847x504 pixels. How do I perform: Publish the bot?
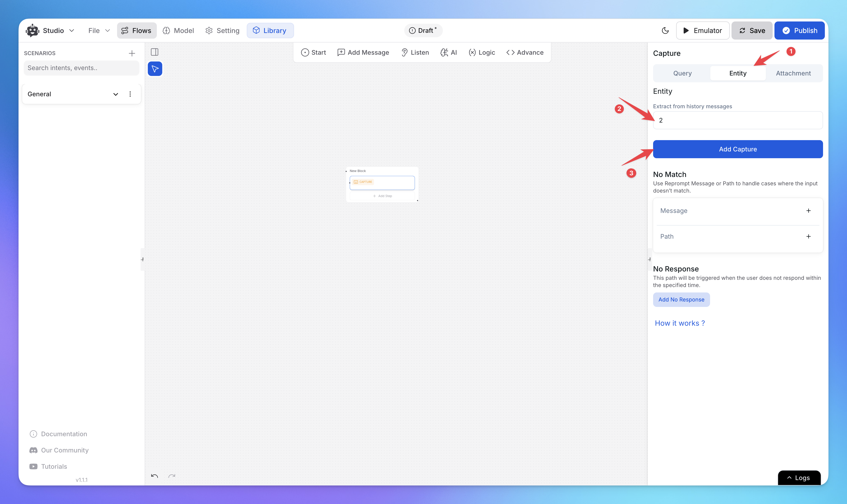coord(800,31)
